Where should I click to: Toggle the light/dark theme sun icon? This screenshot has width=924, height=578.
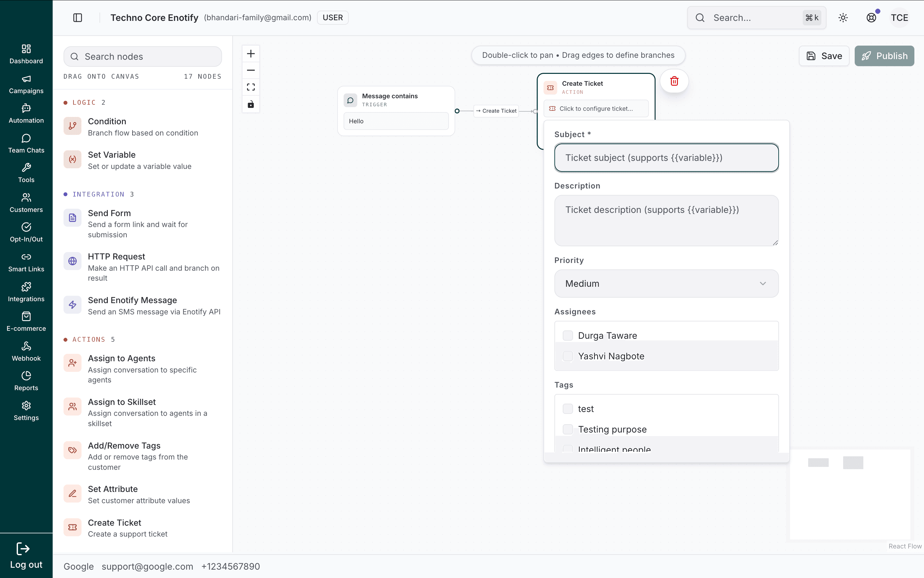pos(843,18)
